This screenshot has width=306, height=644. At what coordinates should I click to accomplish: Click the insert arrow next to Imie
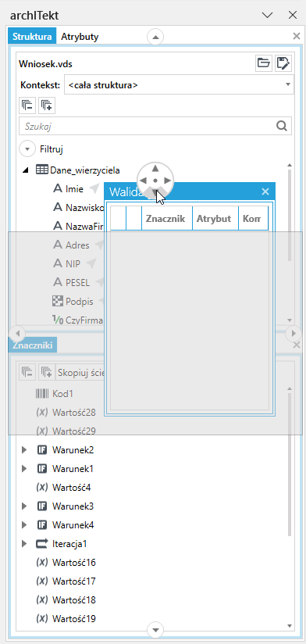[94, 189]
